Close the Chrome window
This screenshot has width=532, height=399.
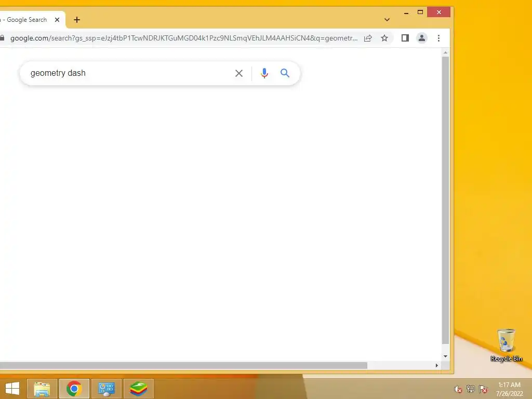click(438, 12)
